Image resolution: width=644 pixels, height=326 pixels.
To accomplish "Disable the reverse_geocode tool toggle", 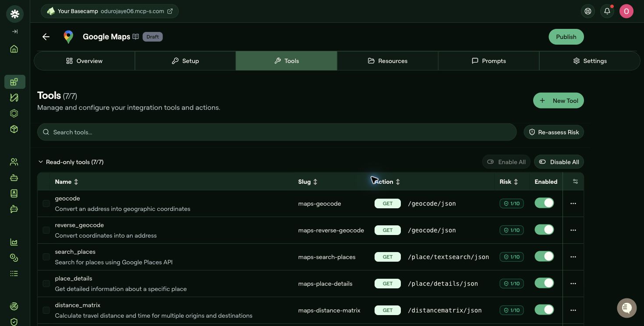I will (544, 230).
